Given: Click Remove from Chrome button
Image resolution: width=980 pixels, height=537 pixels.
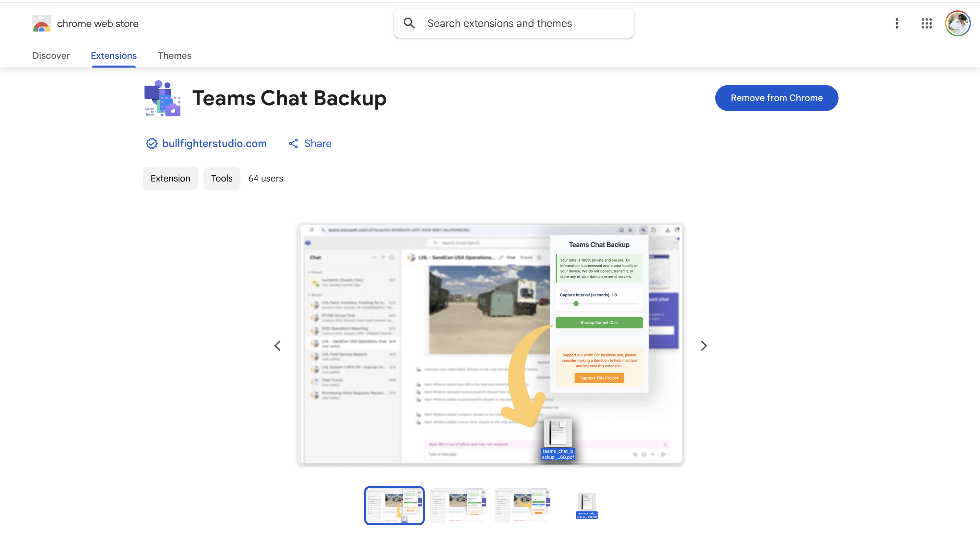Looking at the screenshot, I should 776,98.
